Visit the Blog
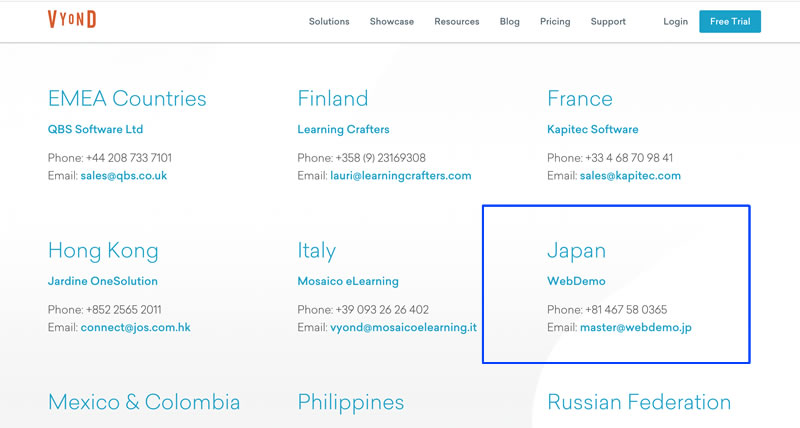The height and width of the screenshot is (428, 800). (510, 21)
